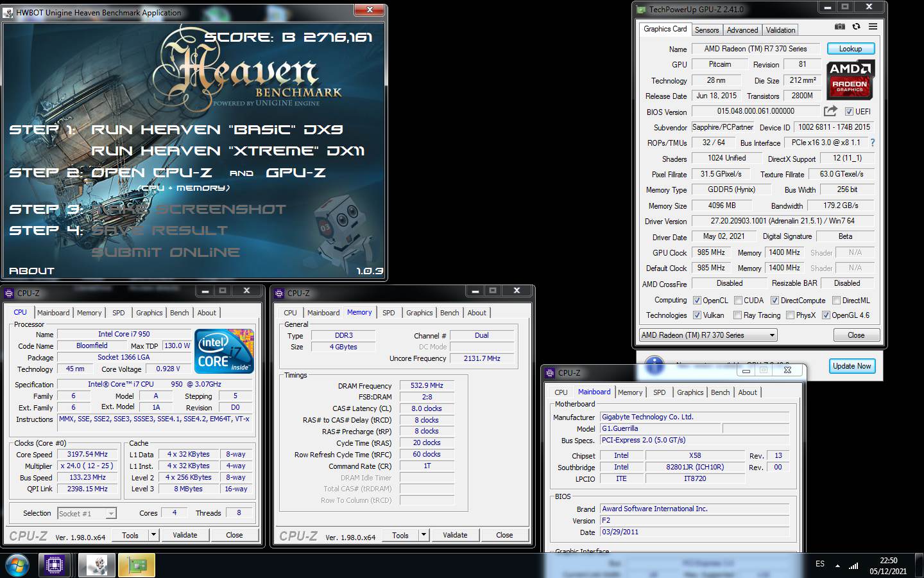
Task: Click Tools button in CPU-Z CPU window
Action: (130, 534)
